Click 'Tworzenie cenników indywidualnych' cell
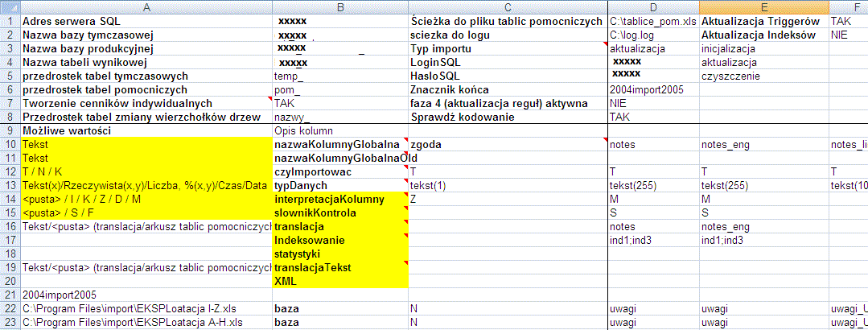Screen dimensions: 868x330 click(146, 104)
